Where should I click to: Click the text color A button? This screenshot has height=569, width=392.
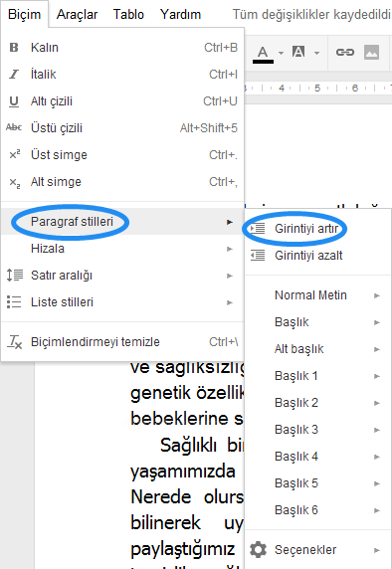(263, 54)
